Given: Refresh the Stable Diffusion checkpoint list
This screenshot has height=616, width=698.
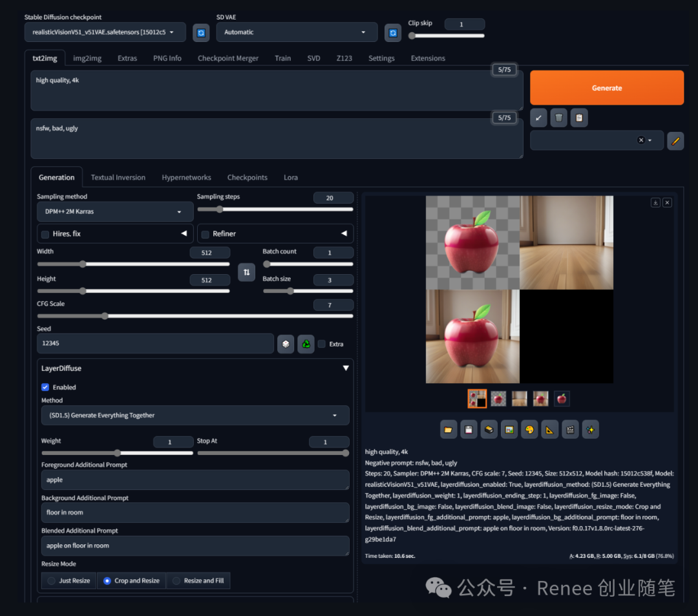Looking at the screenshot, I should [200, 32].
